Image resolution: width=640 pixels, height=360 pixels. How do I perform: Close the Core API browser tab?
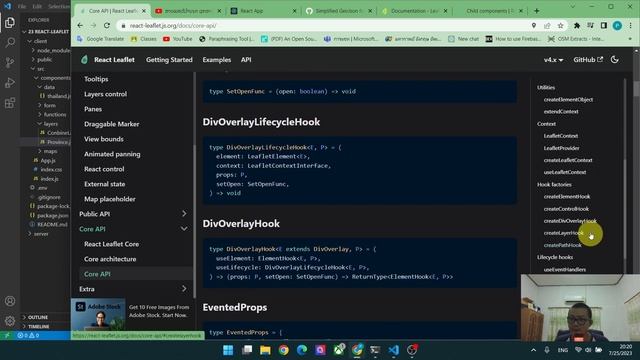coord(143,11)
